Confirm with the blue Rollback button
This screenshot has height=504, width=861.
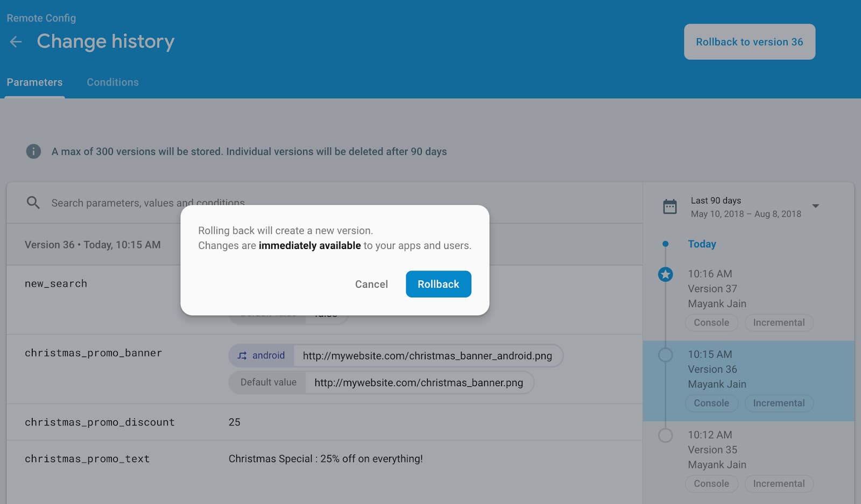pos(439,284)
